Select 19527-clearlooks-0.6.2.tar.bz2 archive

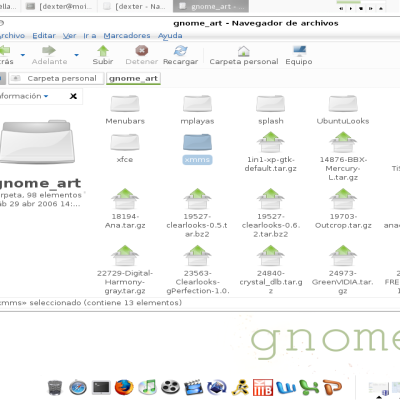coord(271,213)
